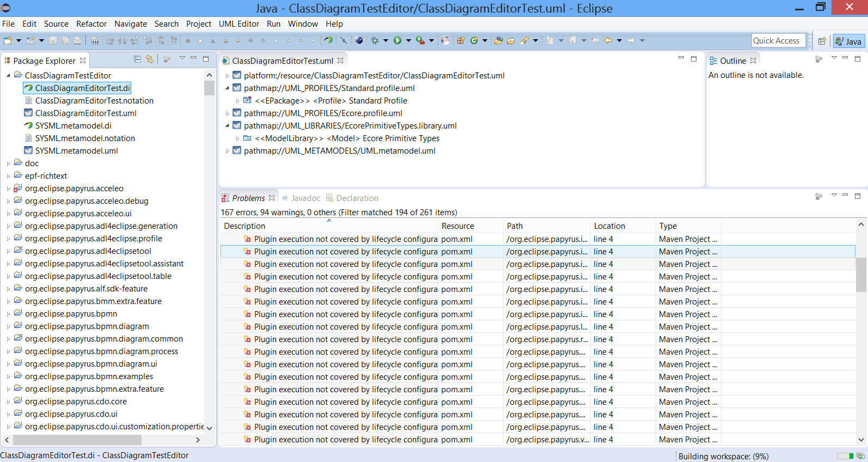Screen dimensions: 868x462
Task: Click the green Run button icon
Action: click(x=398, y=40)
